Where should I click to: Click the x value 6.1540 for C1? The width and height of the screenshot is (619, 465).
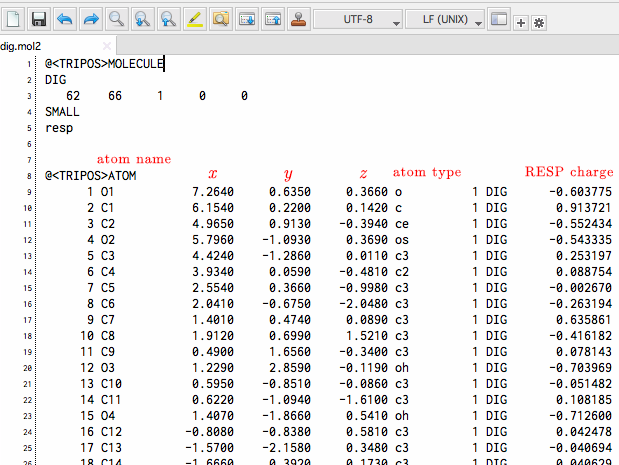213,208
